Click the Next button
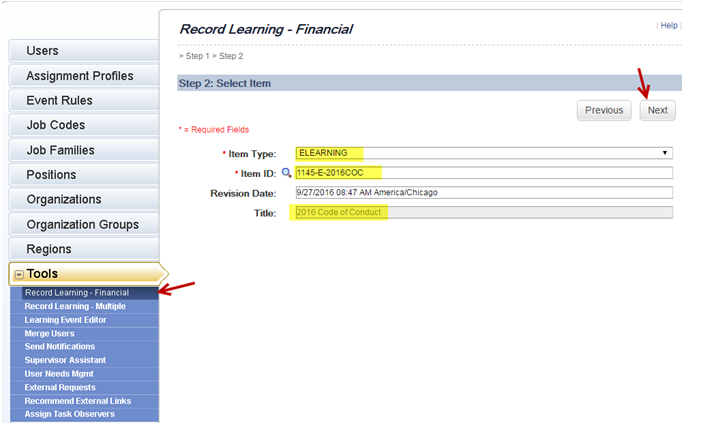 coord(658,110)
